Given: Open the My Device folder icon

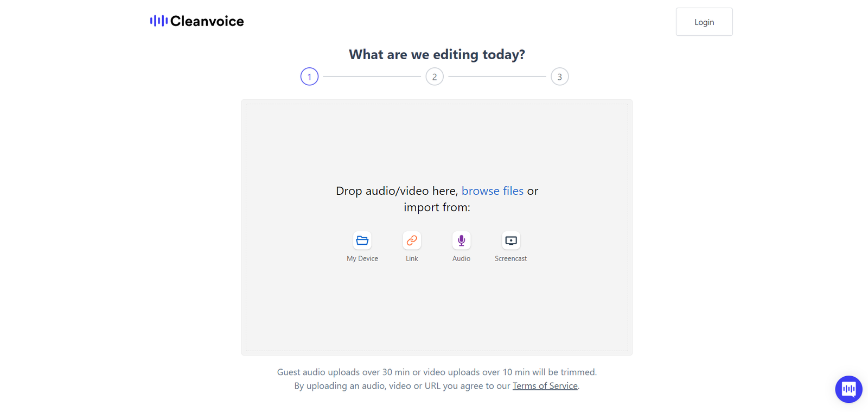Looking at the screenshot, I should coord(362,240).
